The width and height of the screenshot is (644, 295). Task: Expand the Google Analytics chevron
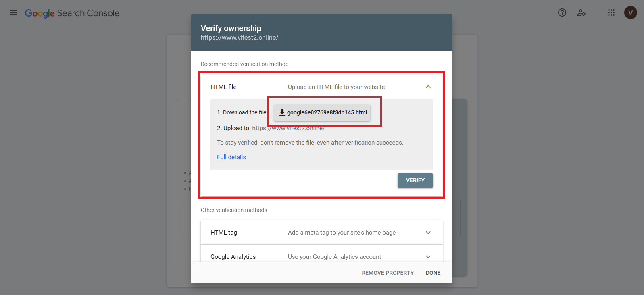click(428, 257)
